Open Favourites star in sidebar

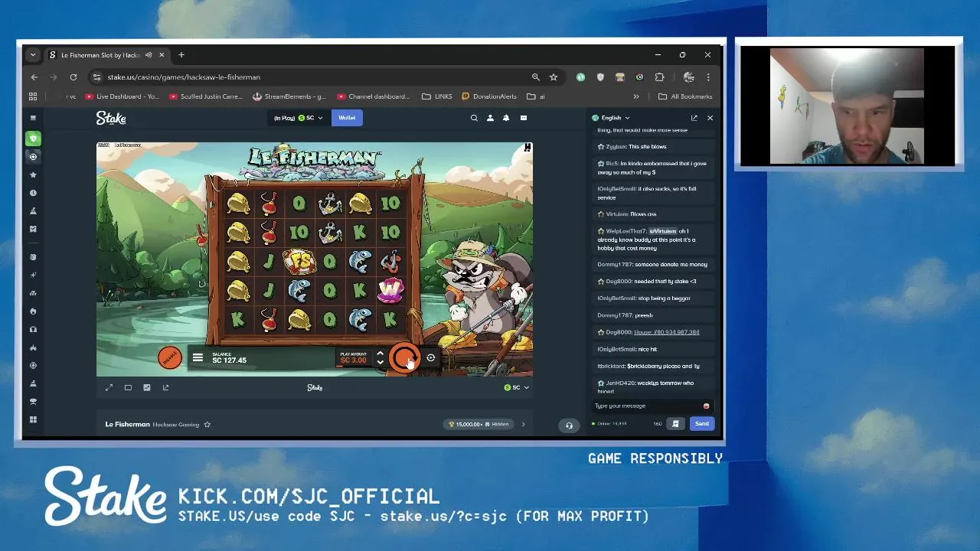[33, 174]
